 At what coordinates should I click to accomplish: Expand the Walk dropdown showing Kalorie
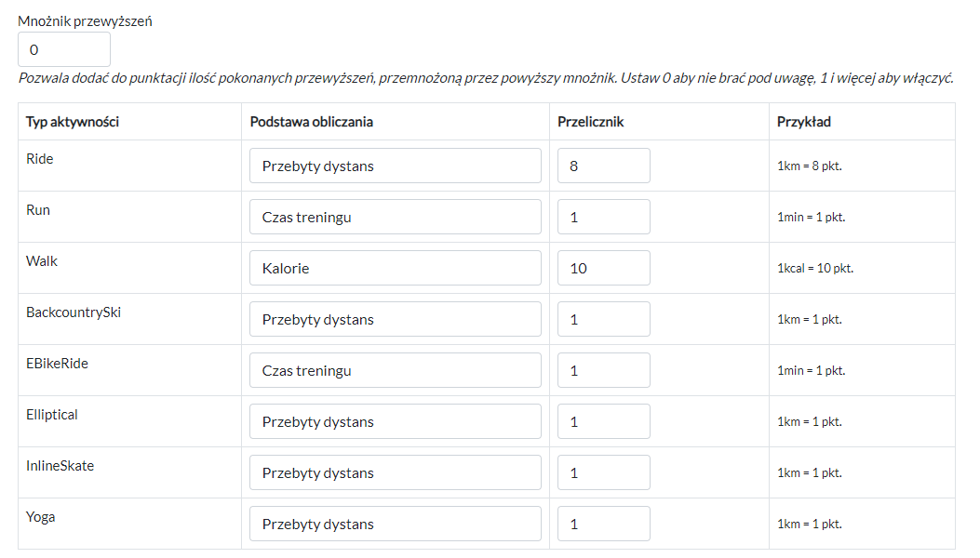click(x=395, y=268)
